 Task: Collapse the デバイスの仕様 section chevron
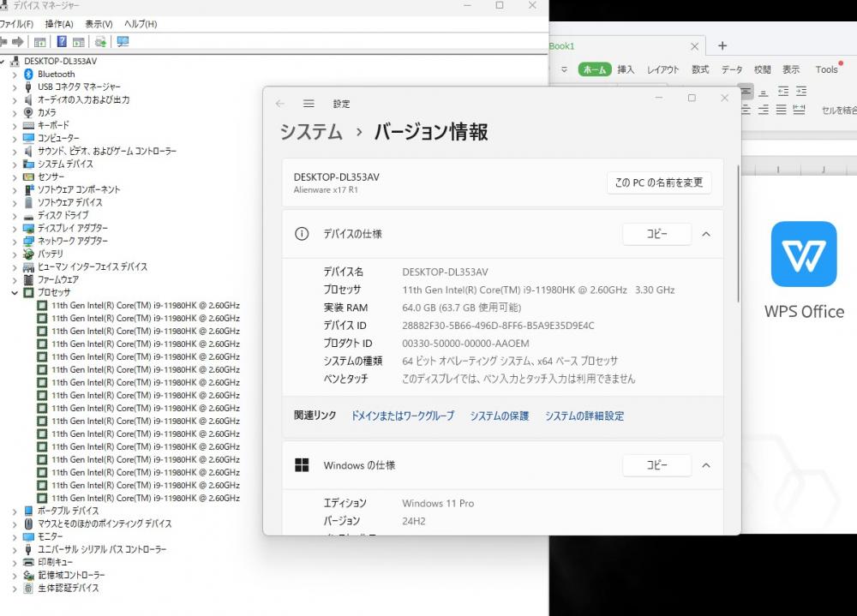tap(706, 234)
